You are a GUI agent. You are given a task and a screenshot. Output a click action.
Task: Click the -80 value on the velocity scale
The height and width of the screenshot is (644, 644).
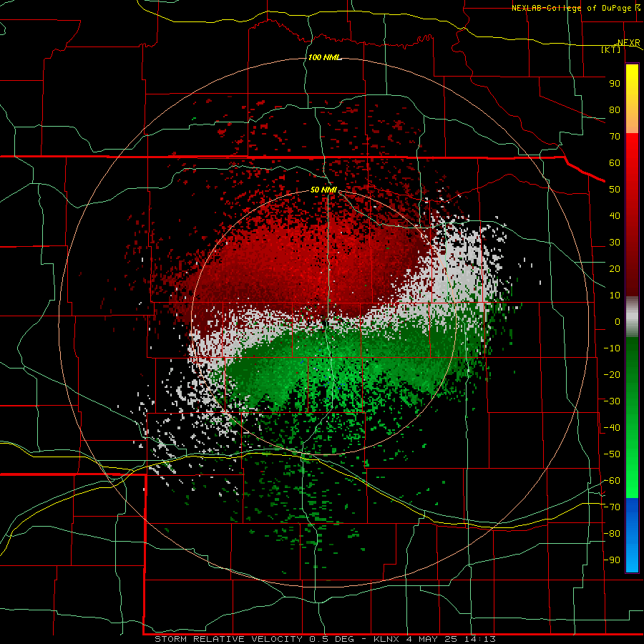pos(612,534)
